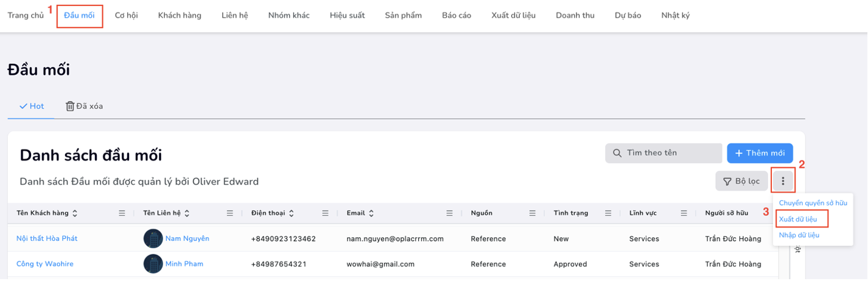This screenshot has height=281, width=868.
Task: Click Nam Nguyên's avatar image
Action: pyautogui.click(x=153, y=238)
